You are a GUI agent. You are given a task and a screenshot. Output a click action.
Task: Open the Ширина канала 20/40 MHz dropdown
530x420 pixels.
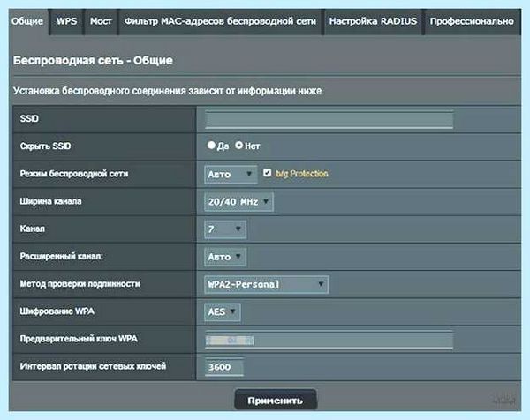pos(238,201)
